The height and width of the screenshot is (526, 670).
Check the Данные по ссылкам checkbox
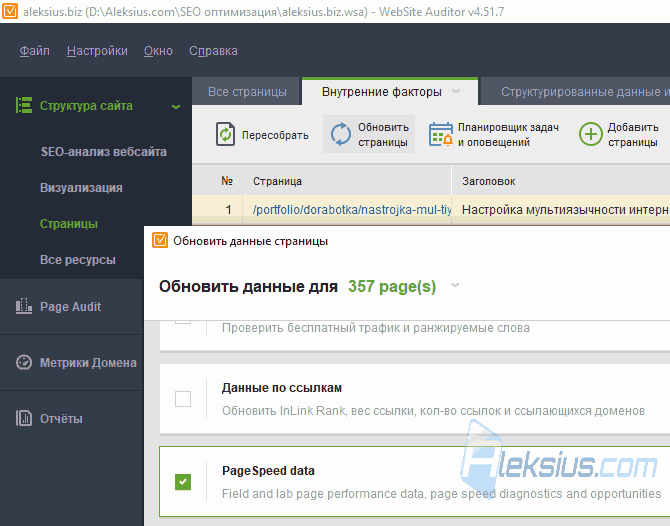[183, 399]
